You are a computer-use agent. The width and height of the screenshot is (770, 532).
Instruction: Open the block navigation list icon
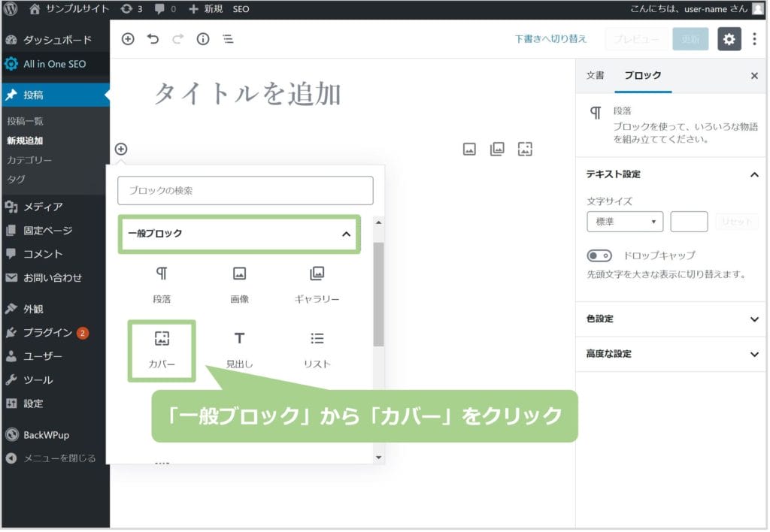(227, 39)
